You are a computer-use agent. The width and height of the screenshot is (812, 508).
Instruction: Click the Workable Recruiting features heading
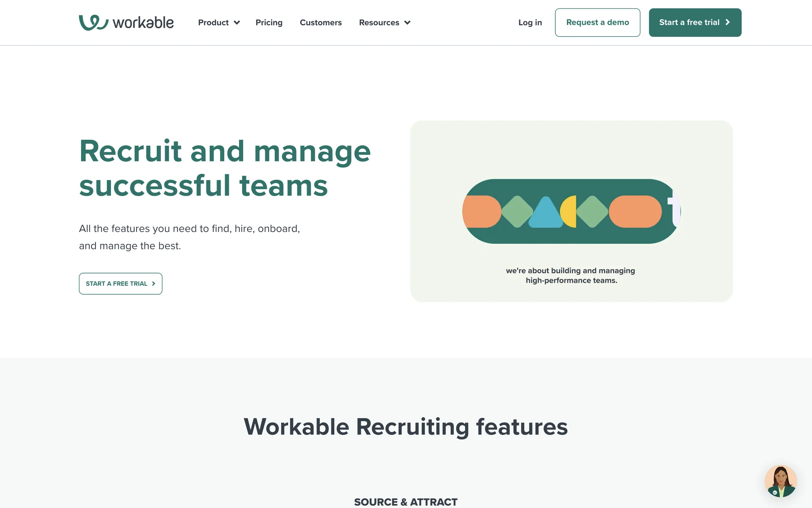(406, 427)
